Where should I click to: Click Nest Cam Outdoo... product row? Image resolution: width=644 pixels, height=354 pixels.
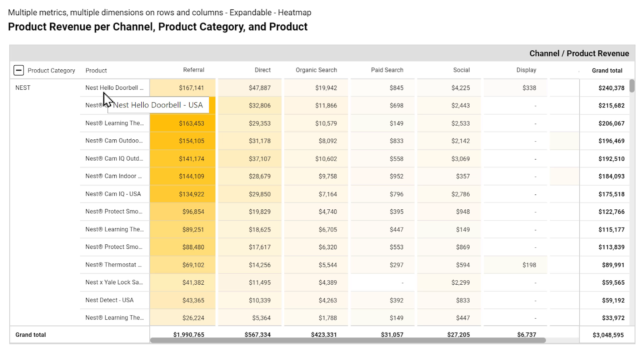click(114, 141)
